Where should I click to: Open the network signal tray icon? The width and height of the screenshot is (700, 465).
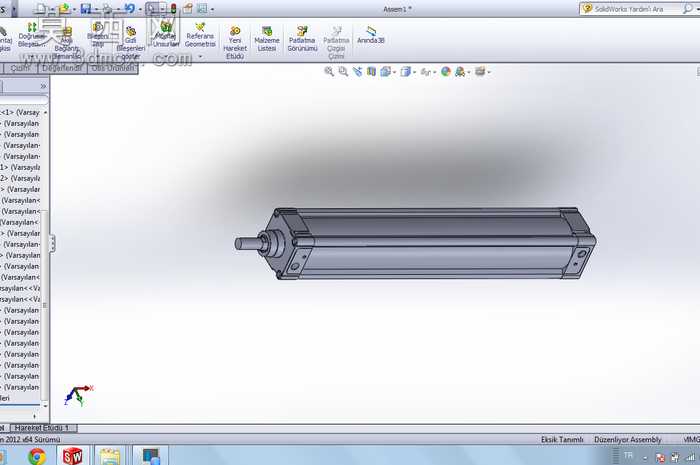(690, 457)
